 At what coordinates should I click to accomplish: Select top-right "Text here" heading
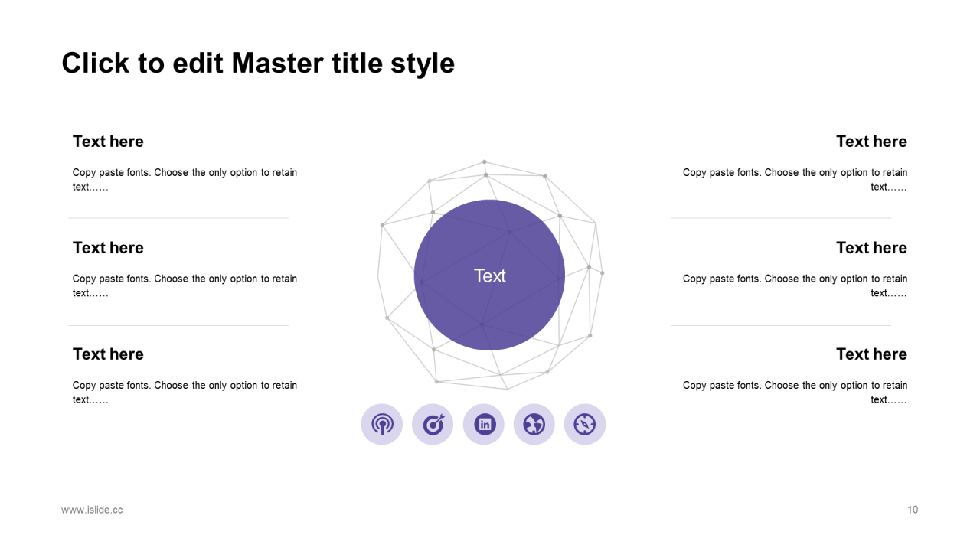pos(871,142)
